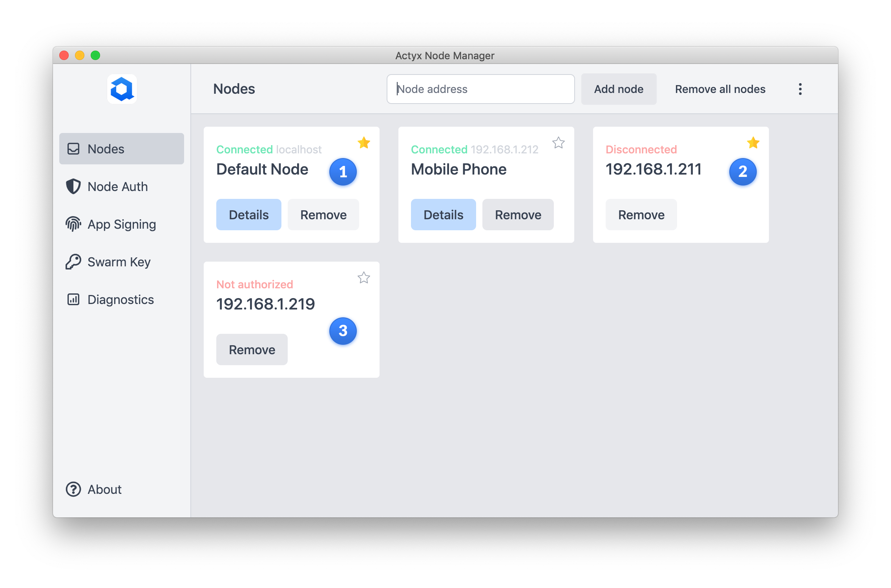Open About via the question mark icon
891x588 pixels.
pyautogui.click(x=73, y=489)
